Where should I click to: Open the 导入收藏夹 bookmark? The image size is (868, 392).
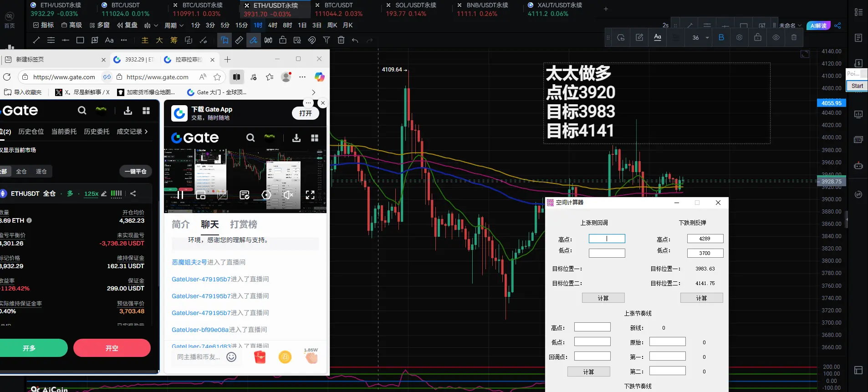click(23, 92)
